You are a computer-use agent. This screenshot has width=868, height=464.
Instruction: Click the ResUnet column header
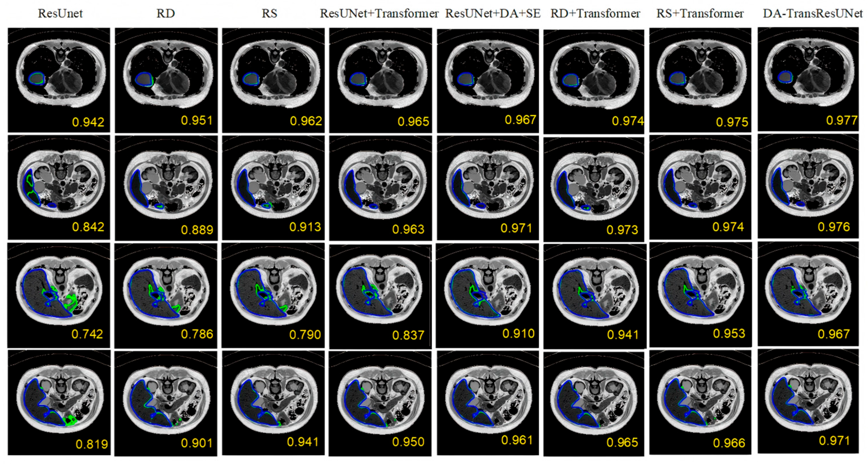(60, 14)
